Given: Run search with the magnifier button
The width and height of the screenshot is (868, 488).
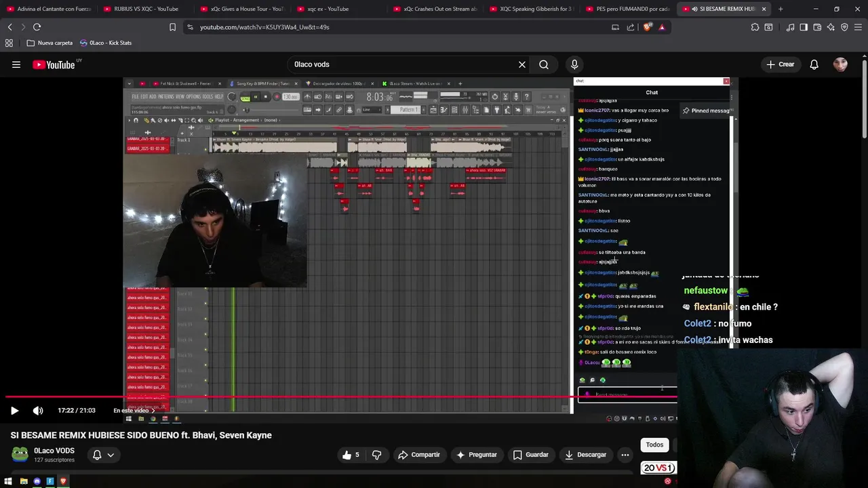Looking at the screenshot, I should click(x=544, y=64).
